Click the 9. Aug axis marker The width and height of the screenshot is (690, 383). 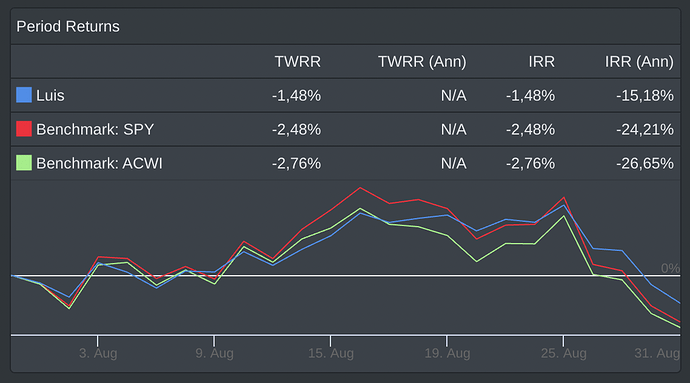[214, 353]
